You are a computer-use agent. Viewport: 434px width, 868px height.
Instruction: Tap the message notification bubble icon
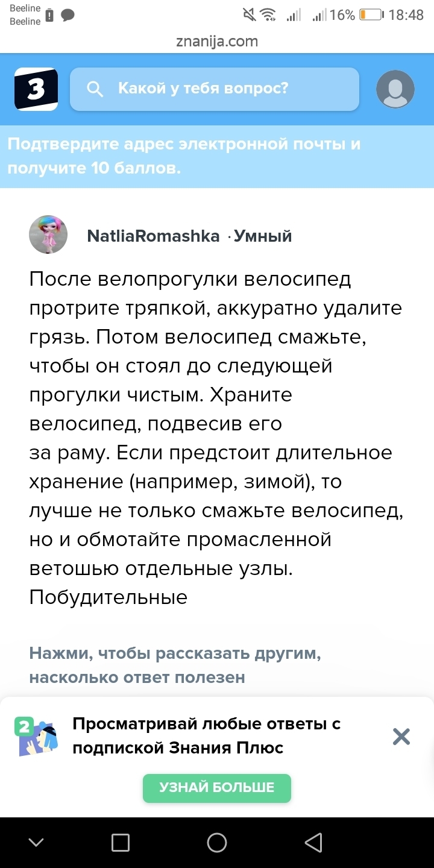(68, 16)
